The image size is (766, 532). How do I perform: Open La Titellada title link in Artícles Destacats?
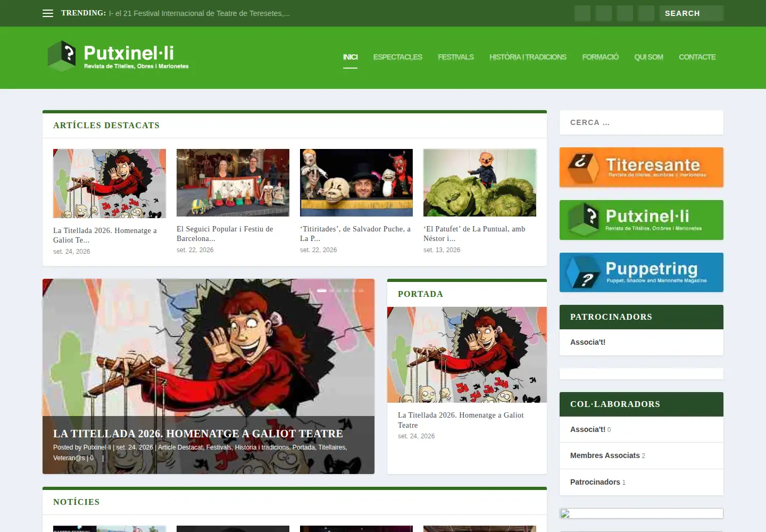105,235
